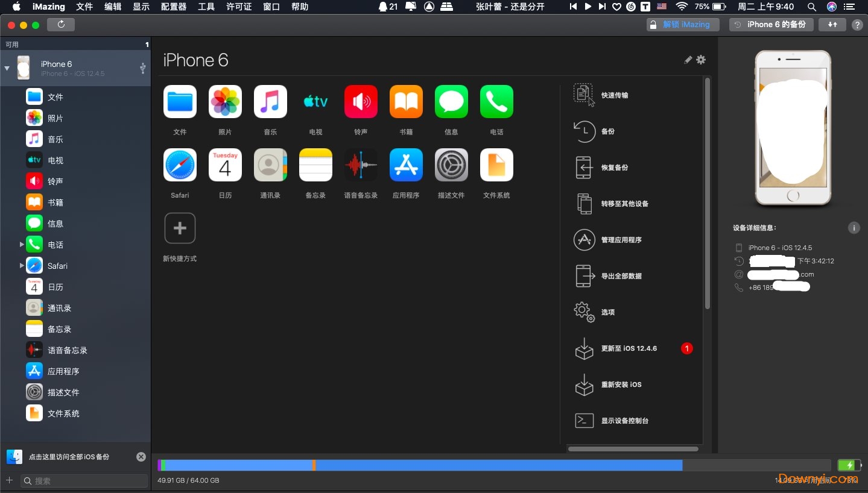This screenshot has height=493, width=868.
Task: Expand Safari in the sidebar
Action: (x=22, y=265)
